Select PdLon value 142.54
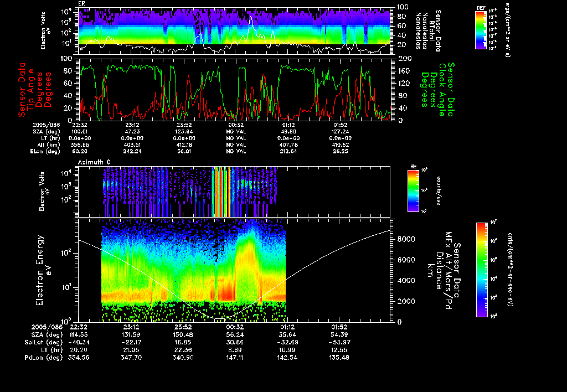The height and width of the screenshot is (392, 567). click(287, 357)
